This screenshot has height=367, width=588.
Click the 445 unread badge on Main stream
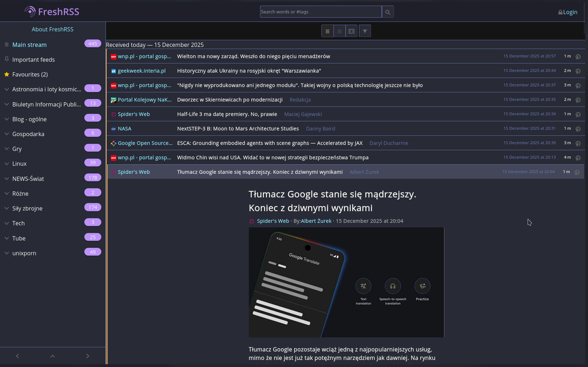(x=93, y=43)
